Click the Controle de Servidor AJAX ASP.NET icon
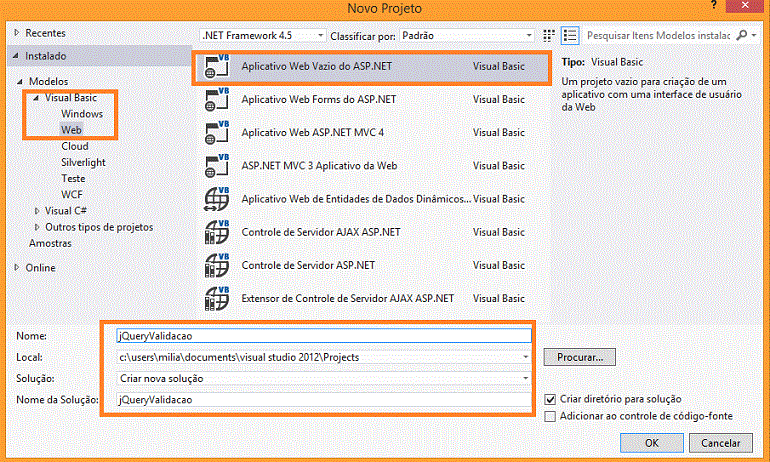 217,232
